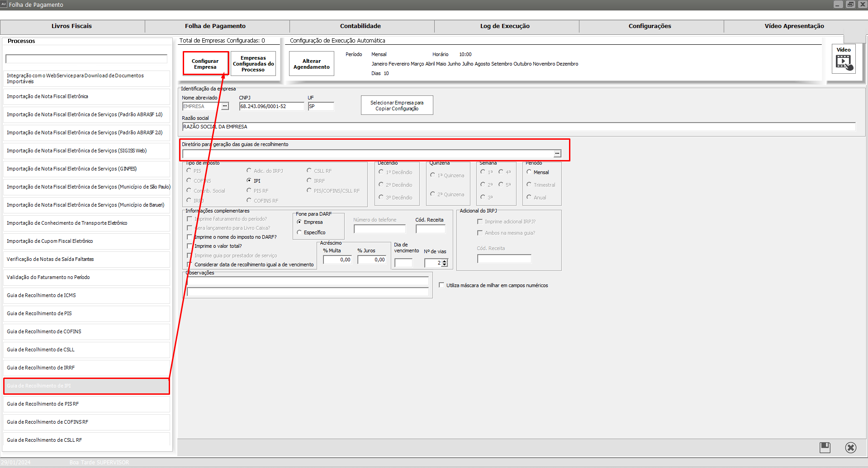
Task: Select Integração com o WebService process
Action: tap(86, 78)
